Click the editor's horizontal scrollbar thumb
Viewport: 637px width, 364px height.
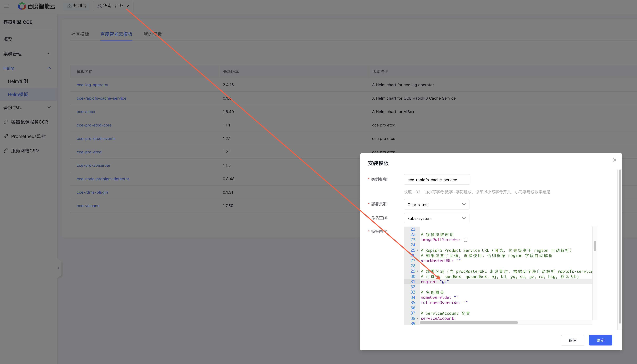tap(469, 323)
